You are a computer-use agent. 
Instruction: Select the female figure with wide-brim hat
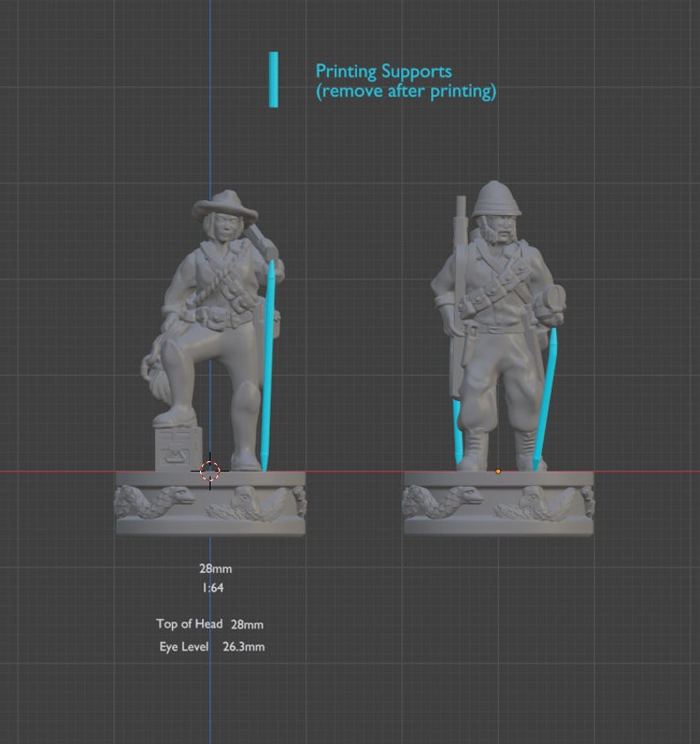[212, 330]
